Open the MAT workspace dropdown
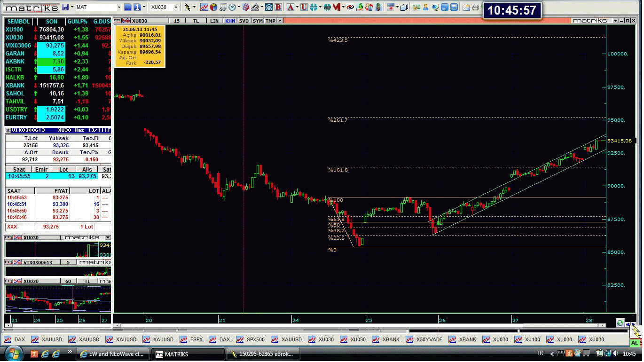The image size is (644, 362). tap(119, 8)
